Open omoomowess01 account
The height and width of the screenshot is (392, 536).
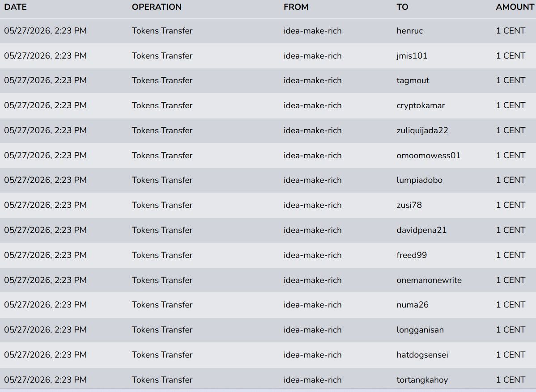click(428, 156)
